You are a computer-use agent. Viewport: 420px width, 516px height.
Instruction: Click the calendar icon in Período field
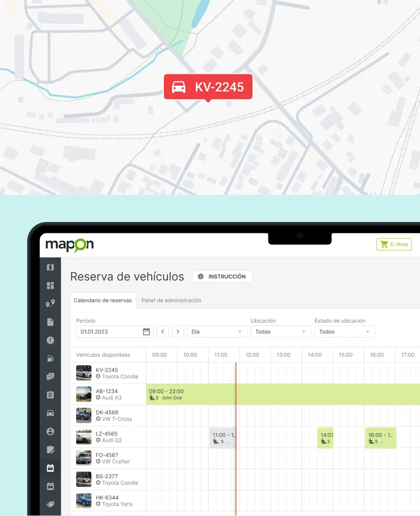coord(146,332)
